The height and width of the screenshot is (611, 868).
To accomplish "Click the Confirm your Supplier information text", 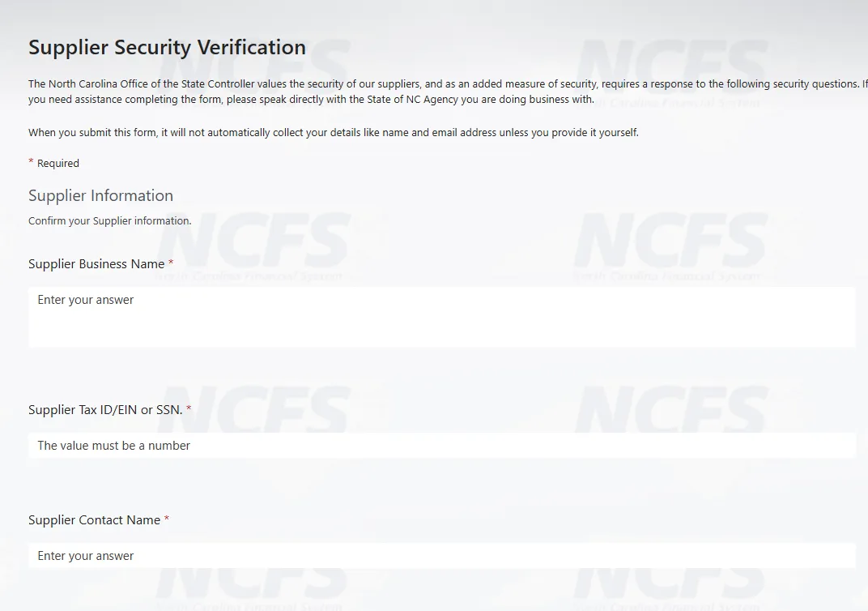I will point(109,221).
